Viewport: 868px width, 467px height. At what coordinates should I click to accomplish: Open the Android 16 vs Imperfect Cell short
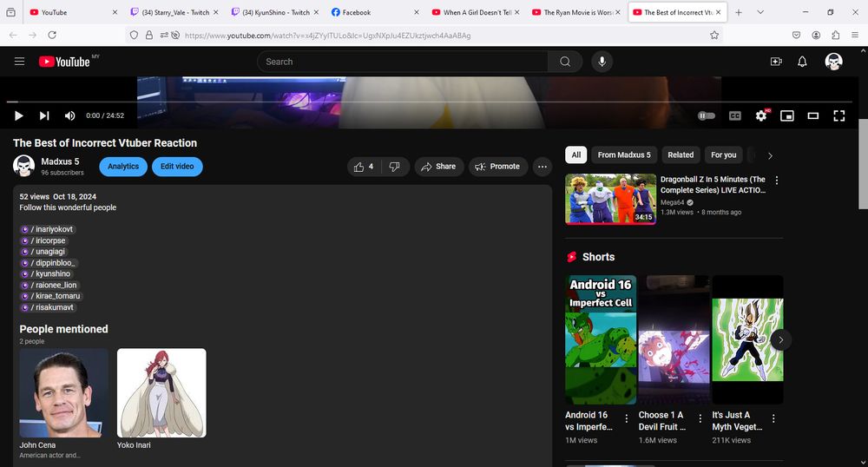point(601,339)
